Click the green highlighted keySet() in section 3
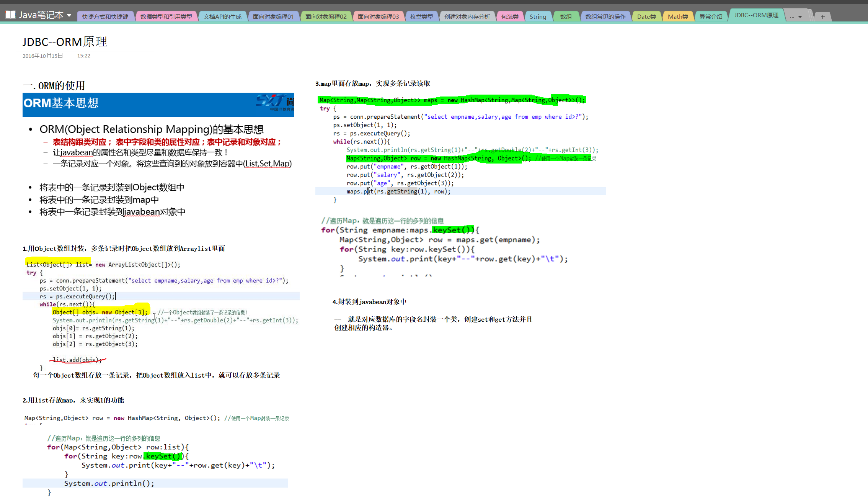 tap(452, 230)
